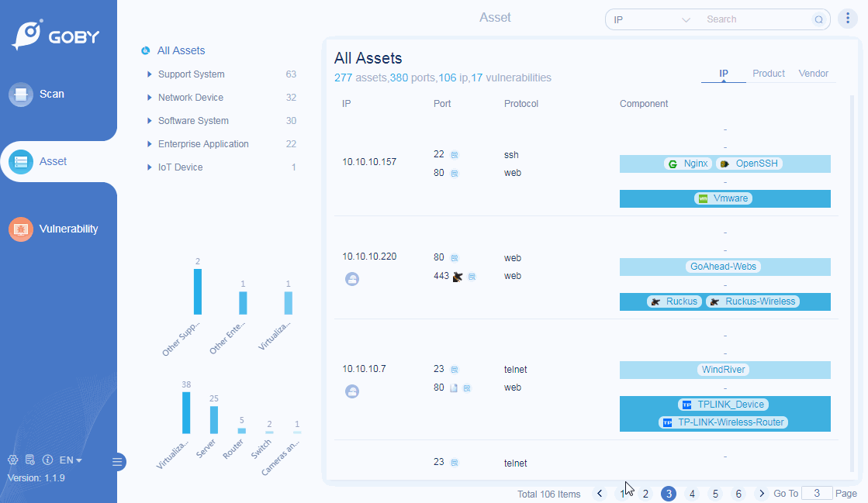The width and height of the screenshot is (868, 503).
Task: Switch to the Product tab
Action: tap(769, 74)
